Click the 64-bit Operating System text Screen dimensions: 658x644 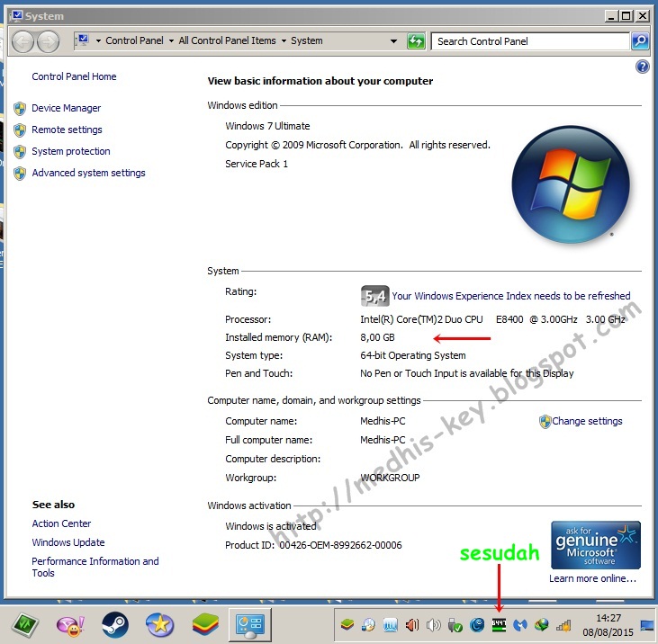[x=413, y=355]
